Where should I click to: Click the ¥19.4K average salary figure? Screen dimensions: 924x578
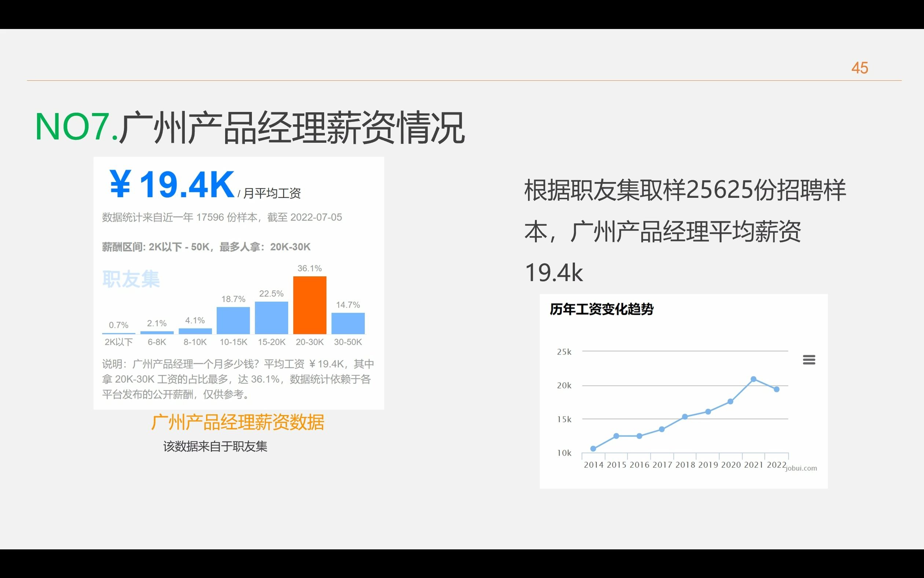point(172,185)
